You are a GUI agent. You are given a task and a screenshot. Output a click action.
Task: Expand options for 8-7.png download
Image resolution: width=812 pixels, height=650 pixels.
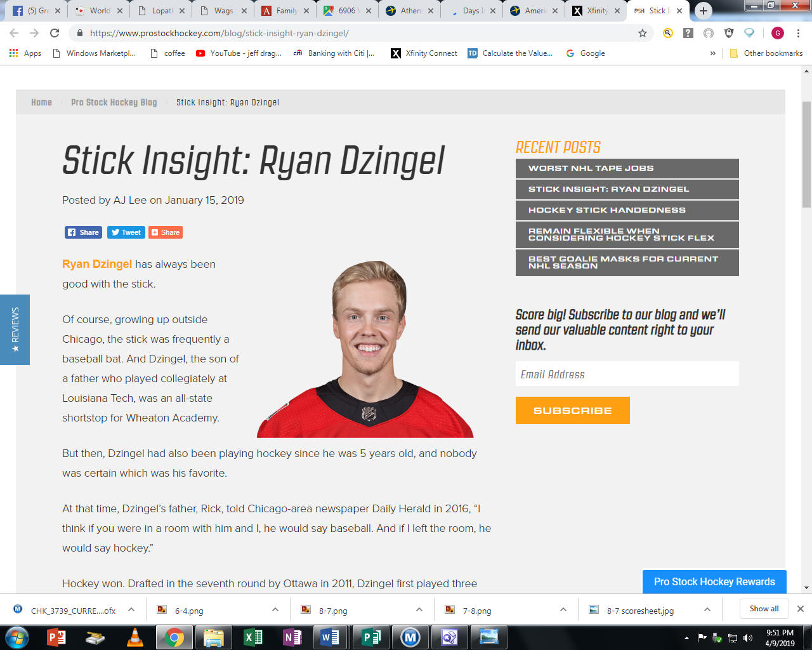coord(419,609)
